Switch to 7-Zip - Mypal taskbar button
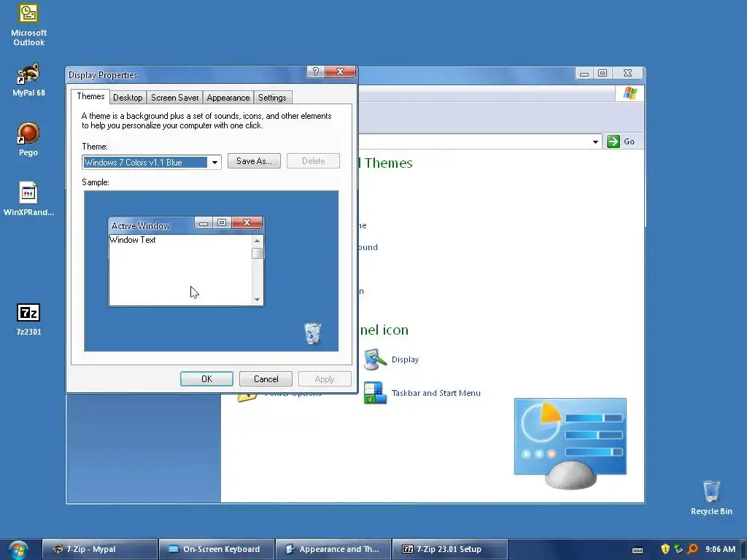 click(x=100, y=549)
